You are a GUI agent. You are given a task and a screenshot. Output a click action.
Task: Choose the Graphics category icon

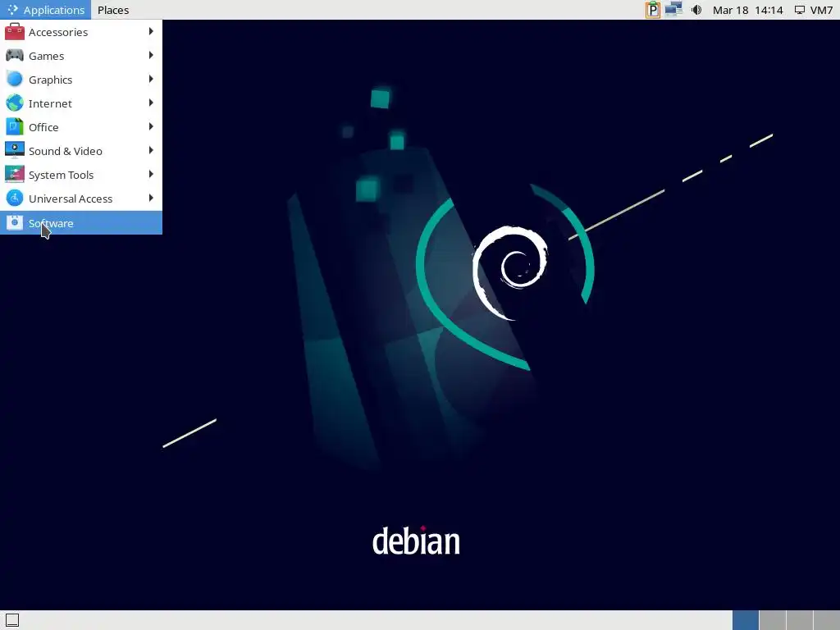click(15, 80)
